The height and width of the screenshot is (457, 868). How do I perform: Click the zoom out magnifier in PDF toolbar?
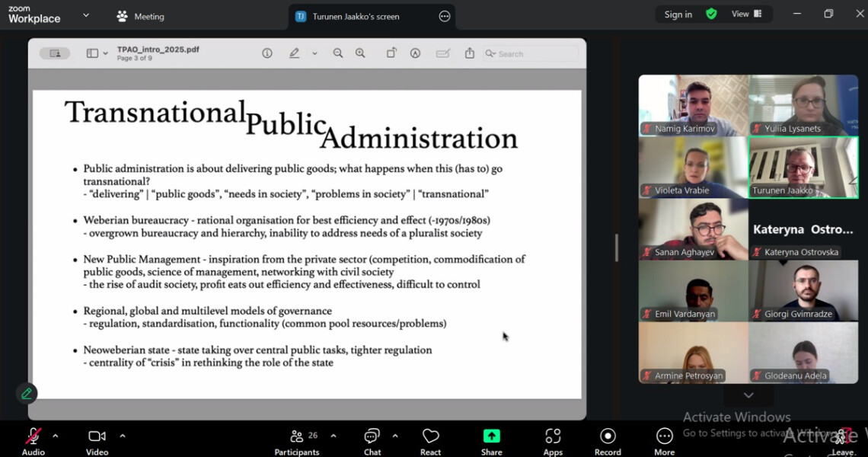tap(338, 53)
